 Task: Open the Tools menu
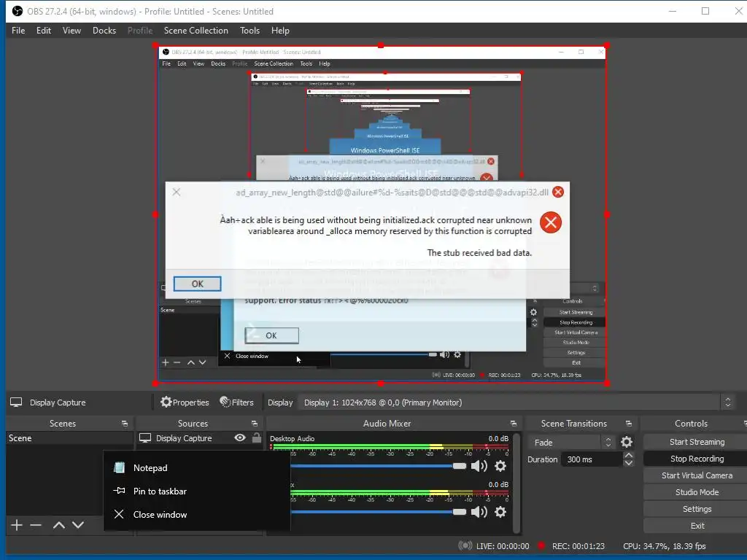tap(249, 31)
